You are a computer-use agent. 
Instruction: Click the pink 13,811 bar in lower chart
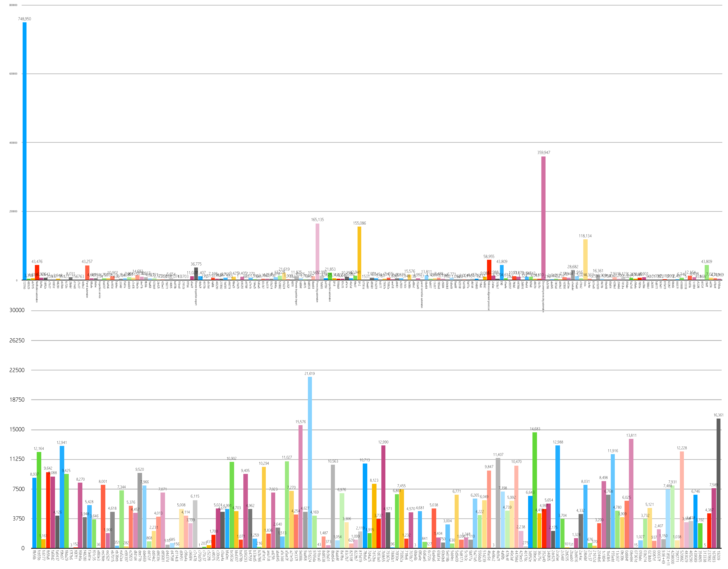631,493
